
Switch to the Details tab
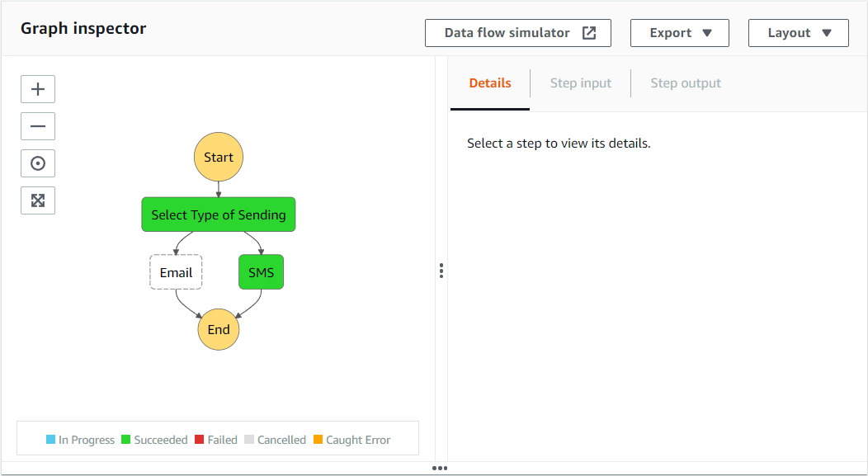pos(490,83)
